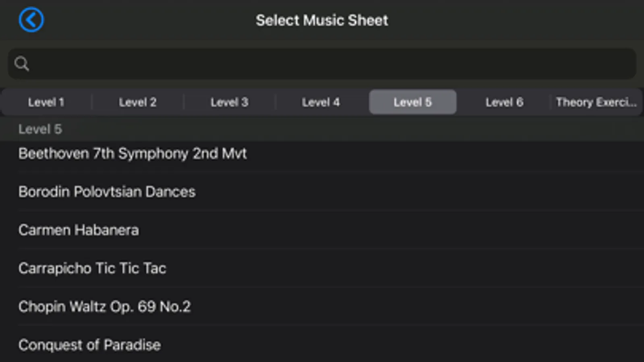Switch to the Level 2 tab

coord(137,102)
